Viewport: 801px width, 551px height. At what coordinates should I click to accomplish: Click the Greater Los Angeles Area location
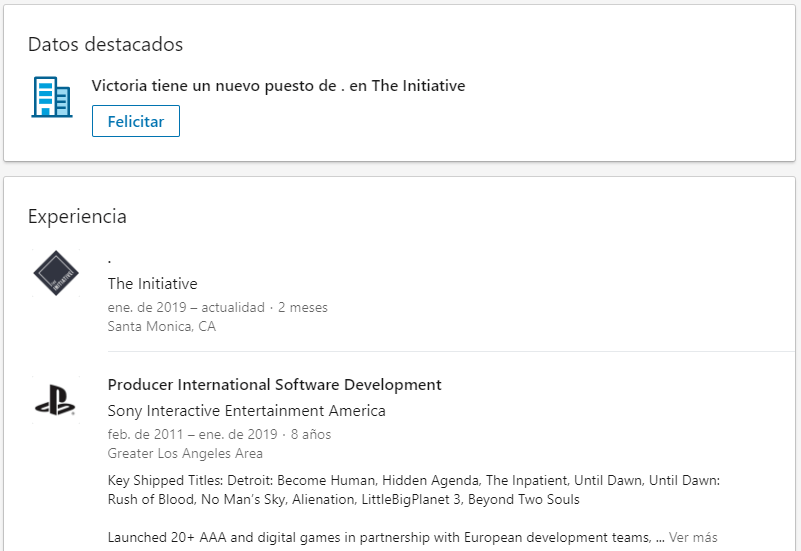[185, 453]
